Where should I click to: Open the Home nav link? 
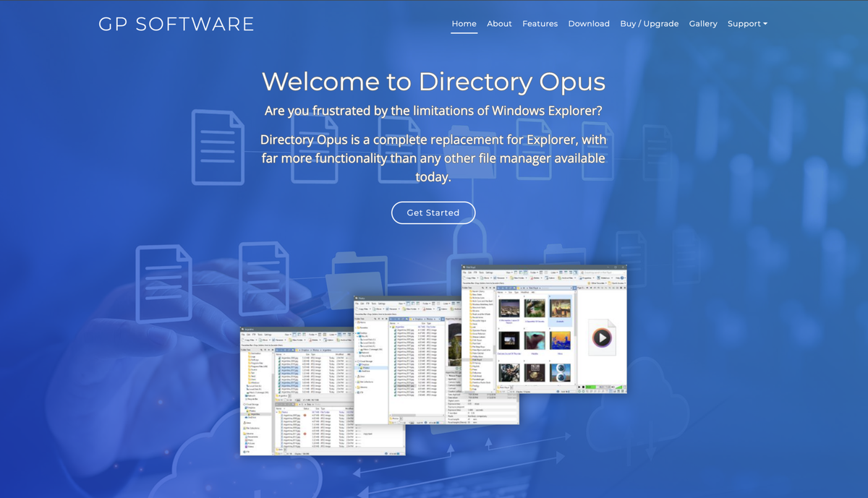point(464,24)
